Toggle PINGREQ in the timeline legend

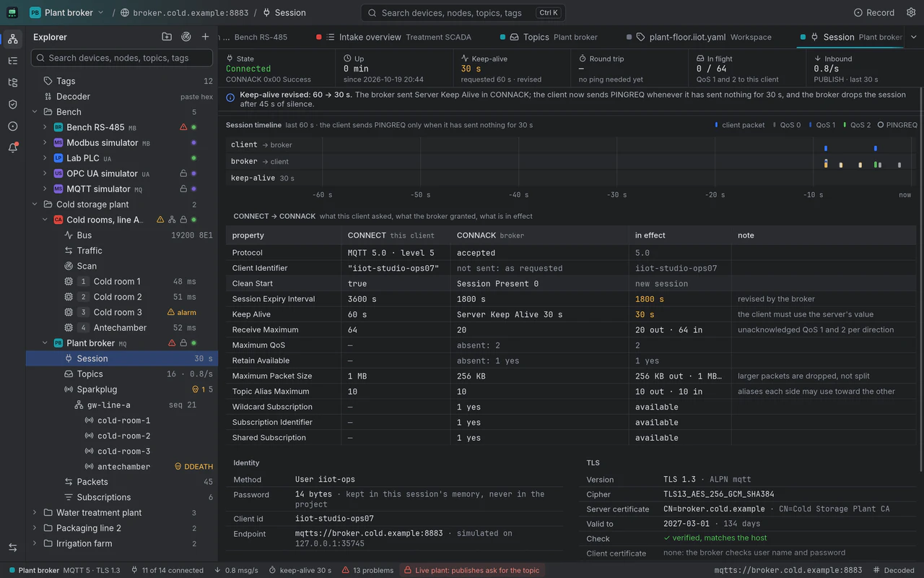point(897,125)
